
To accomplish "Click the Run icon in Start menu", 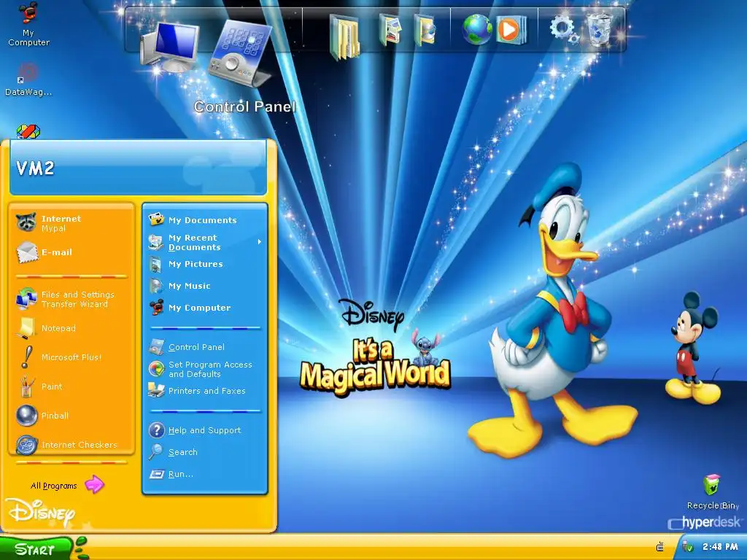I will coord(157,474).
